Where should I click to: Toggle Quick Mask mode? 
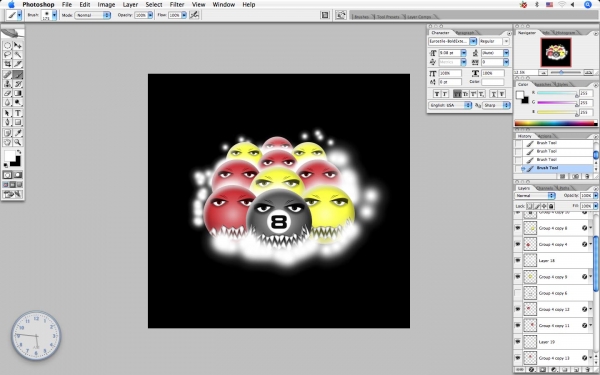pos(18,175)
